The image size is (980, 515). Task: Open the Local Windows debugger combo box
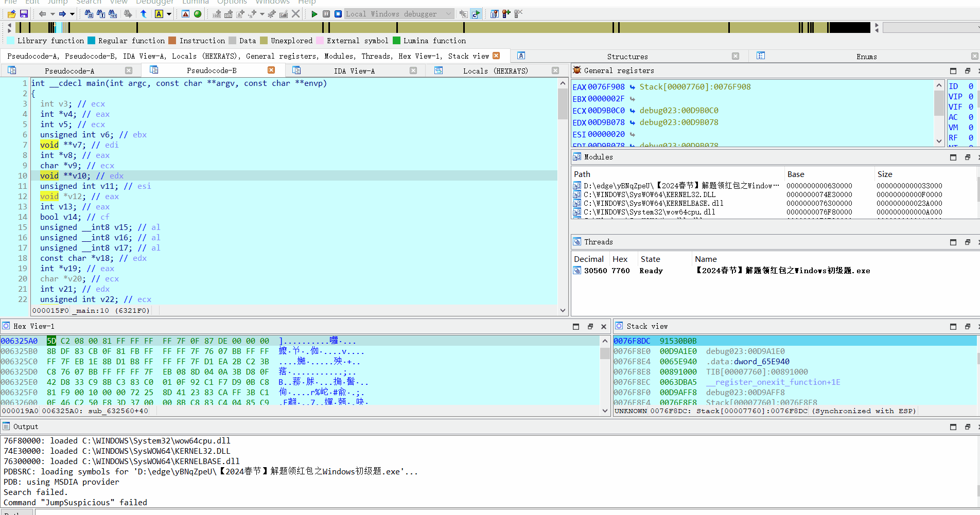click(x=399, y=14)
